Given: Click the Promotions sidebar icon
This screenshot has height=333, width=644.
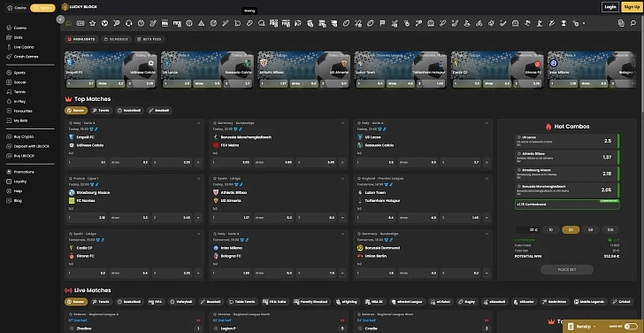Looking at the screenshot, I should pyautogui.click(x=9, y=172).
